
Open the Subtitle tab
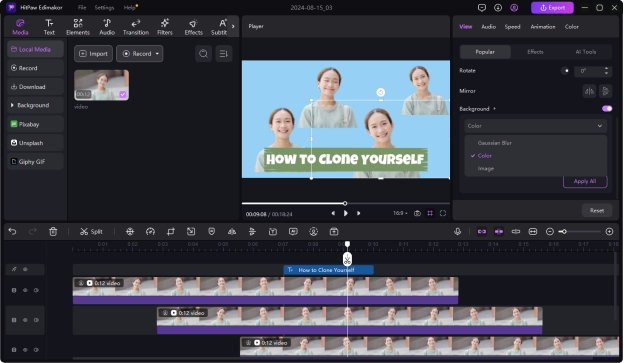tap(219, 27)
